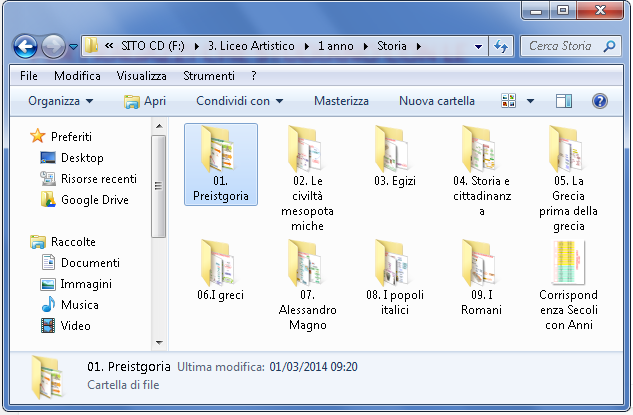Click the magnifying glass search icon
Image resolution: width=633 pixels, height=415 pixels.
point(610,46)
